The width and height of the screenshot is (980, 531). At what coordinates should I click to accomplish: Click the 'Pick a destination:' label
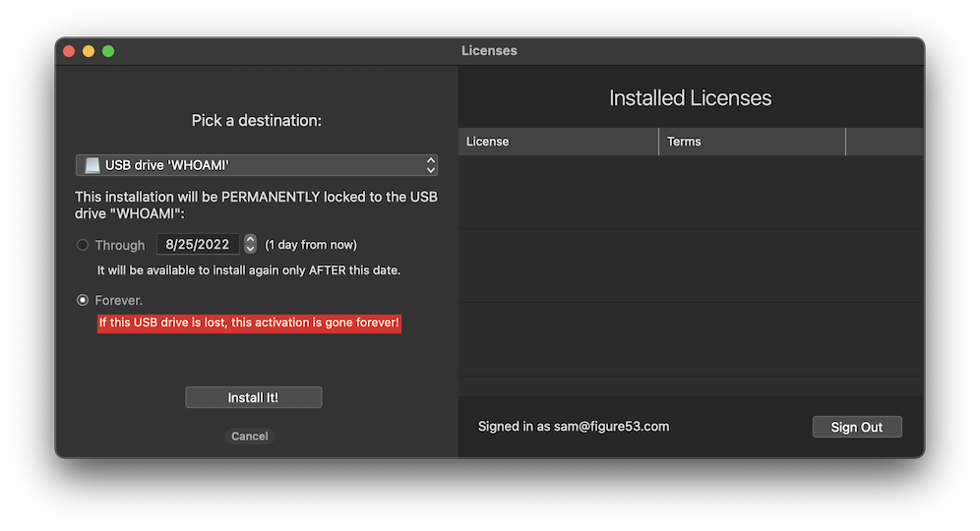click(x=256, y=121)
